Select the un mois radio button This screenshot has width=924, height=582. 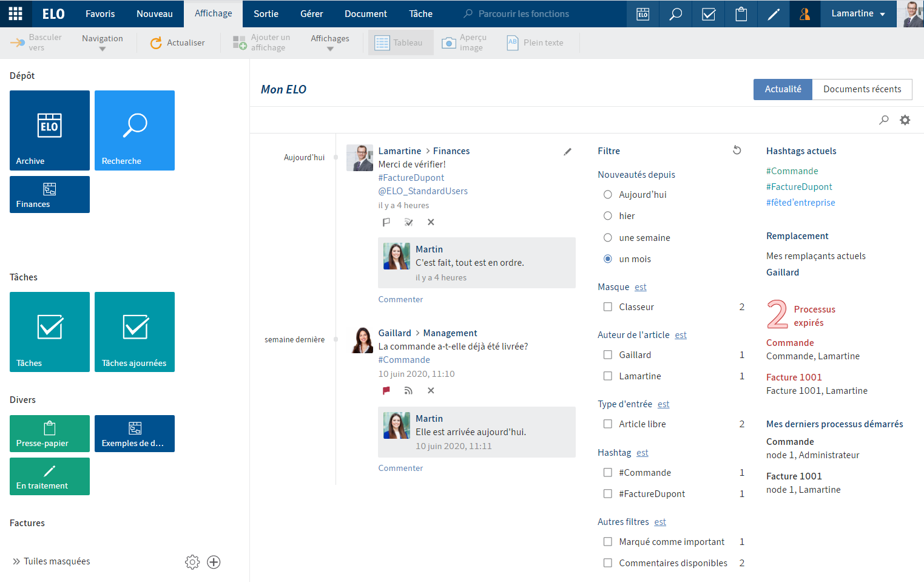click(607, 259)
